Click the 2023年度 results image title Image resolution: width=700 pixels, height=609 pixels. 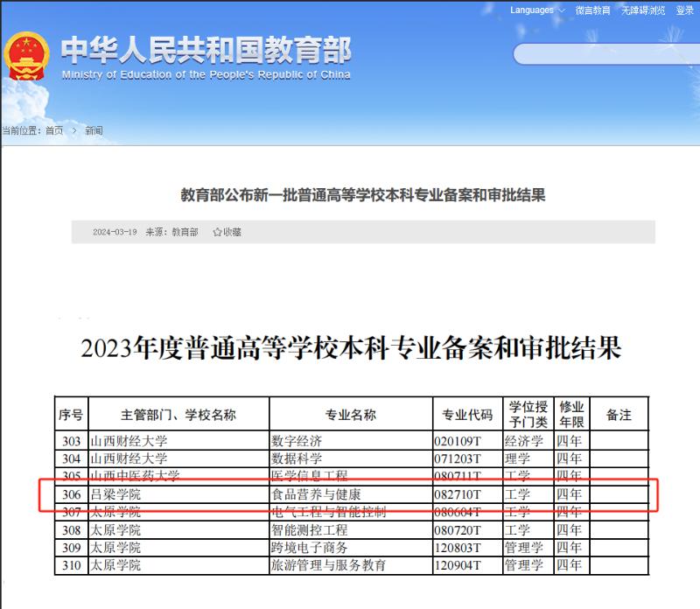351,348
